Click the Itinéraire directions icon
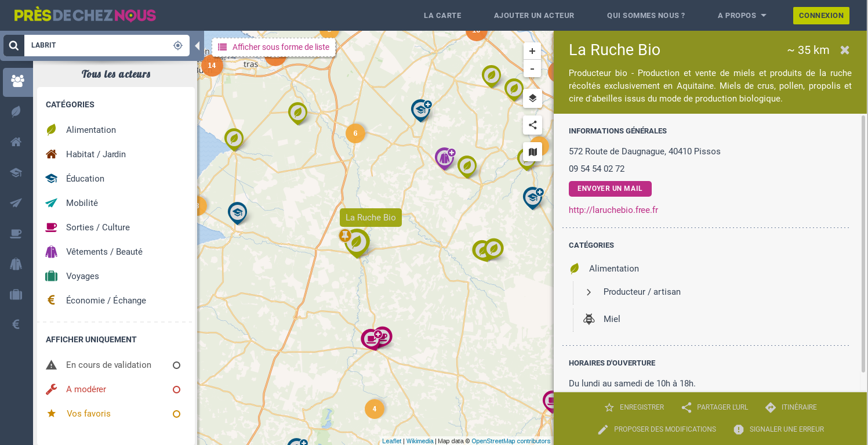The image size is (868, 445). 771,407
